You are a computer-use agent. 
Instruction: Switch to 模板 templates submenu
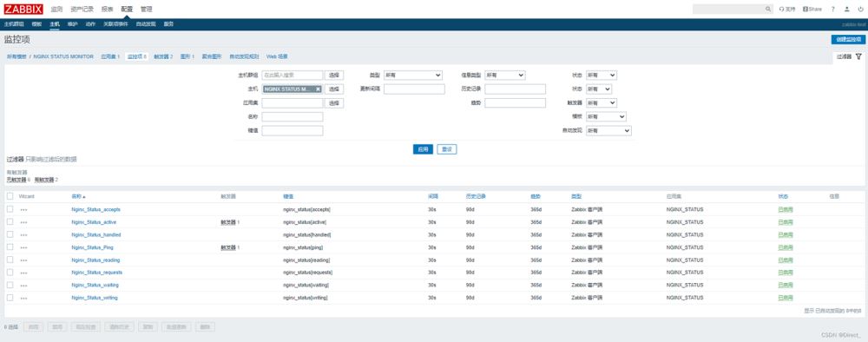coord(36,24)
